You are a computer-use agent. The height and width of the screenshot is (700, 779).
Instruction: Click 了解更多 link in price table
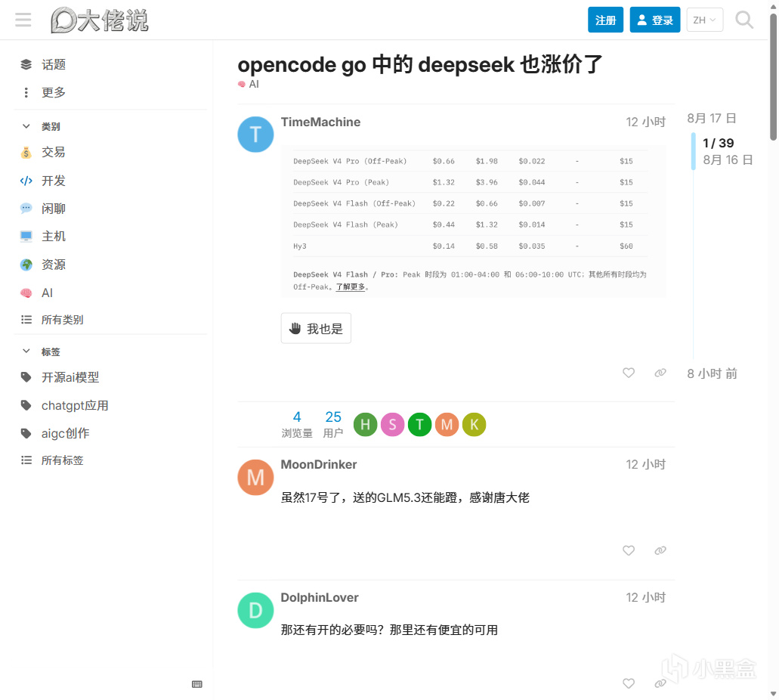point(351,287)
